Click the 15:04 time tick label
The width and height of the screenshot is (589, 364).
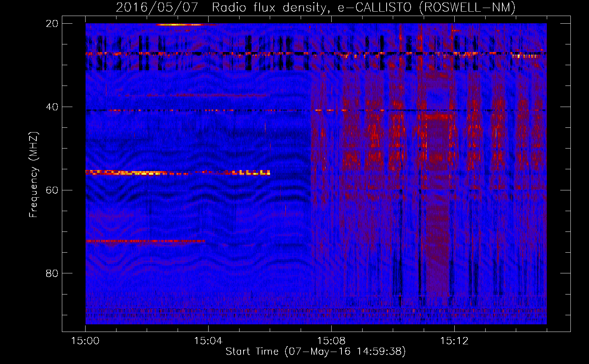click(x=208, y=341)
